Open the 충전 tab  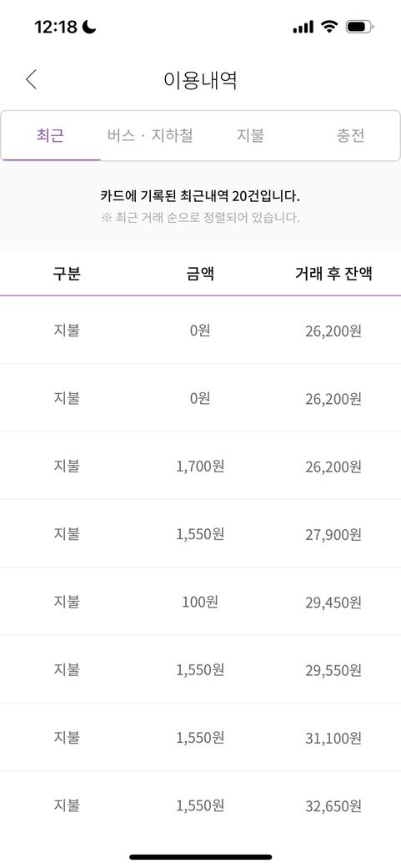(x=351, y=135)
